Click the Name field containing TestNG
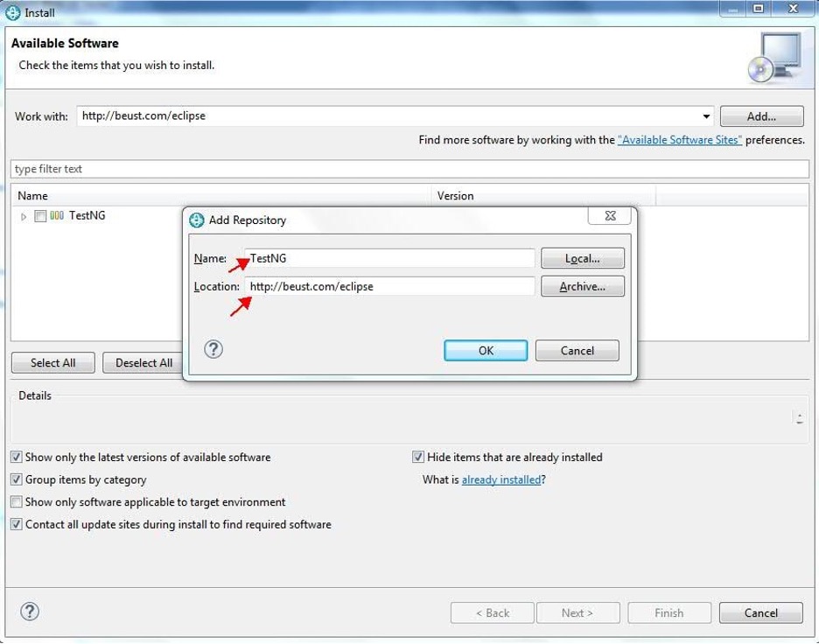Screen dimensions: 819x644 [x=389, y=258]
